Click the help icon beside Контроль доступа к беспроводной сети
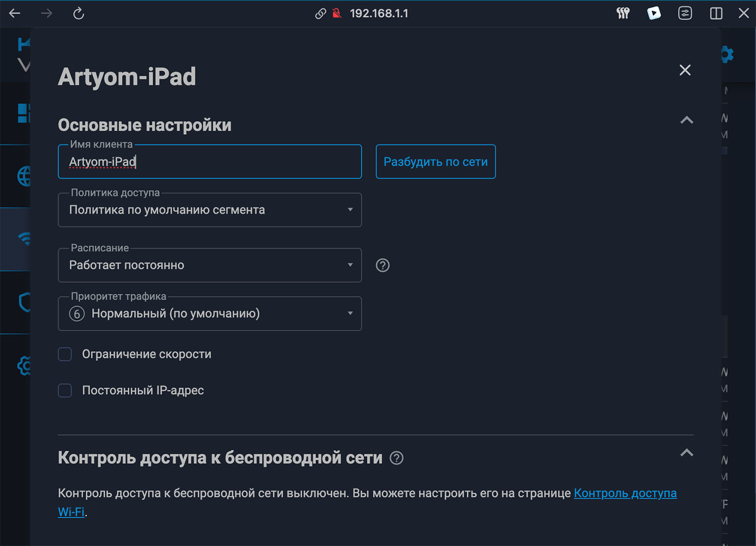 (x=397, y=458)
